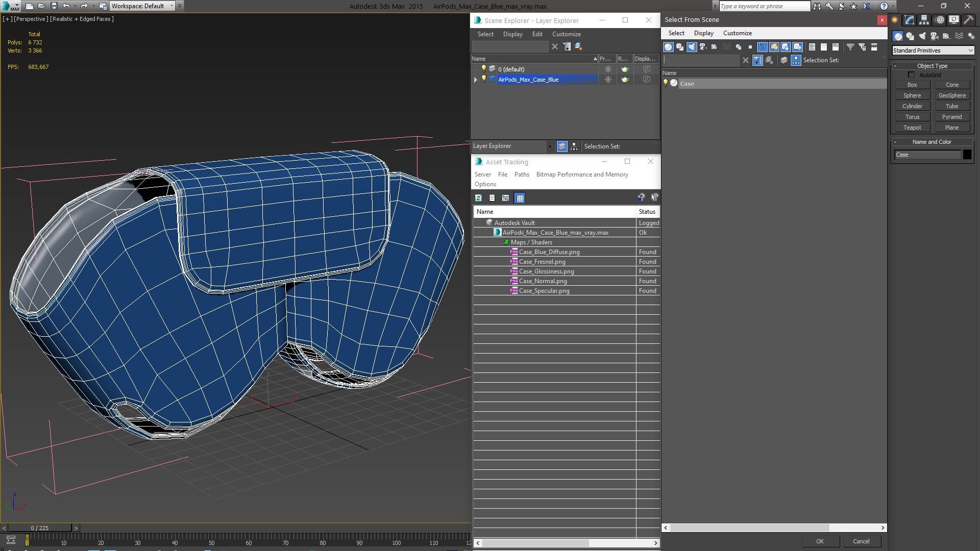Collapse the Object Type rollout
The image size is (980, 551).
932,66
